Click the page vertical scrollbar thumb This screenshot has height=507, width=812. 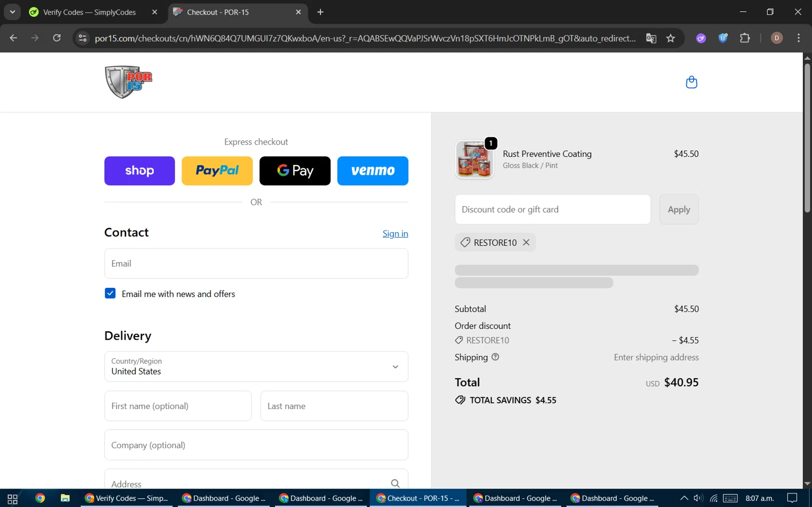pos(807,138)
